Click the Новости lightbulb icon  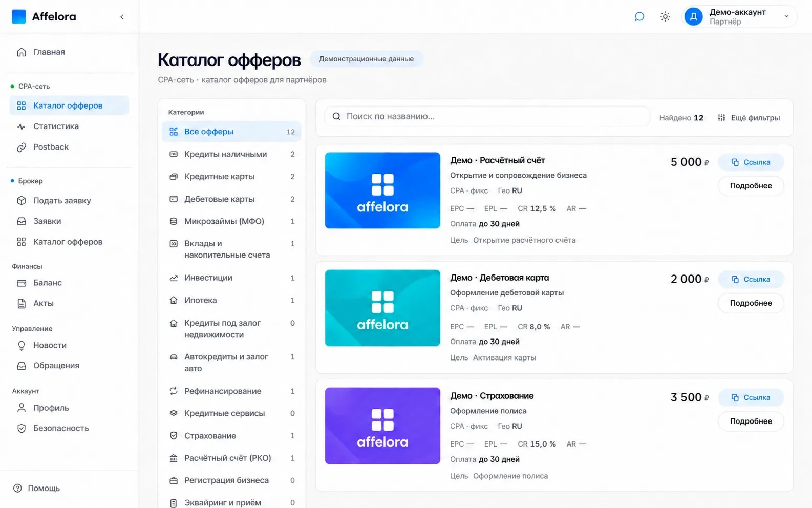[22, 346]
